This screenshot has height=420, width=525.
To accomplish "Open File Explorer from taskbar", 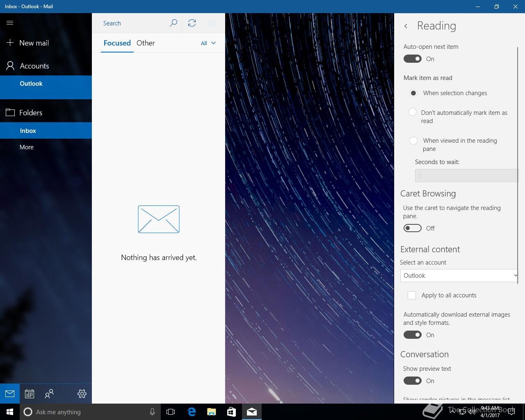I will tap(212, 412).
